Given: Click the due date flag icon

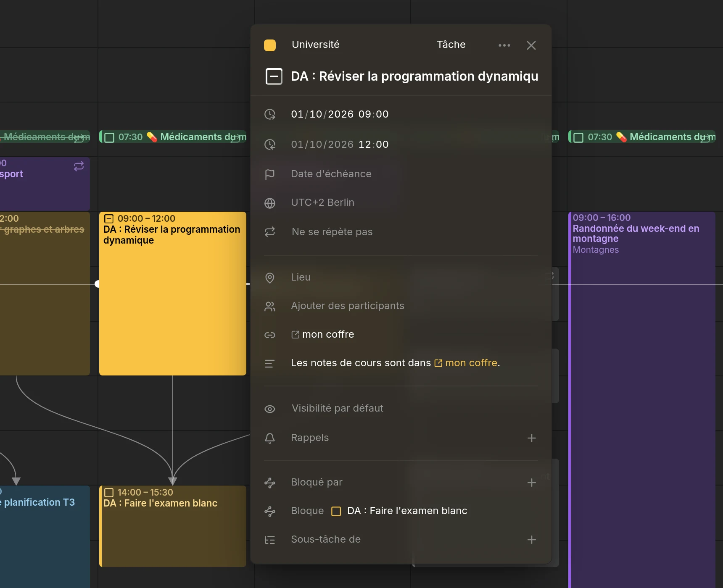Looking at the screenshot, I should [270, 174].
